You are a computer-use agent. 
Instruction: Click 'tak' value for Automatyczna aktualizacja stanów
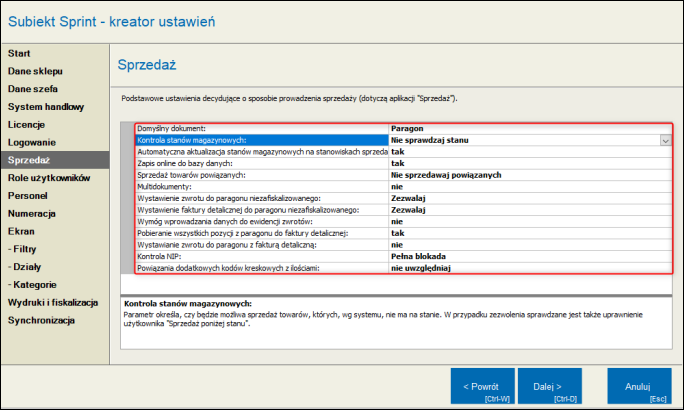tap(530, 152)
